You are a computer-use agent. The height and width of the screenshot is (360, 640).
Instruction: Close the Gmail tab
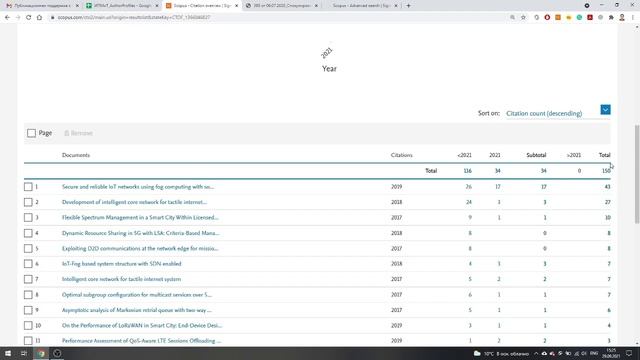click(x=77, y=6)
